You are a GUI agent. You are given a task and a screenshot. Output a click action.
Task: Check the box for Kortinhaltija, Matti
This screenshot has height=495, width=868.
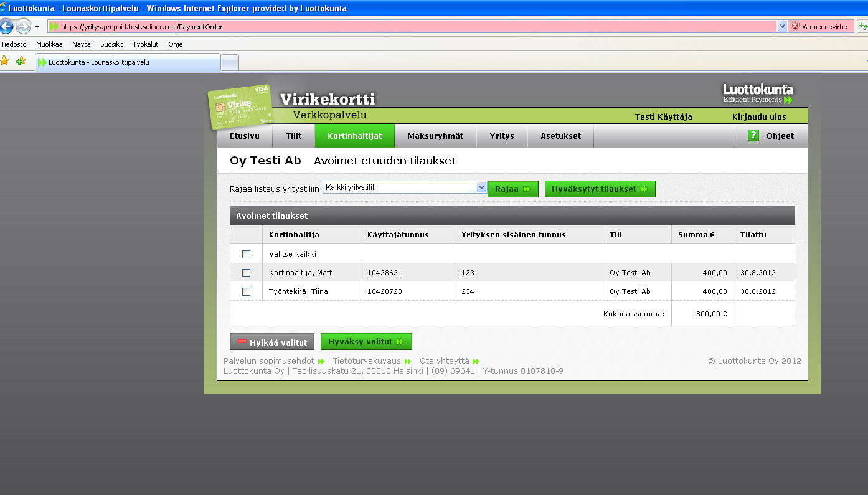point(246,273)
